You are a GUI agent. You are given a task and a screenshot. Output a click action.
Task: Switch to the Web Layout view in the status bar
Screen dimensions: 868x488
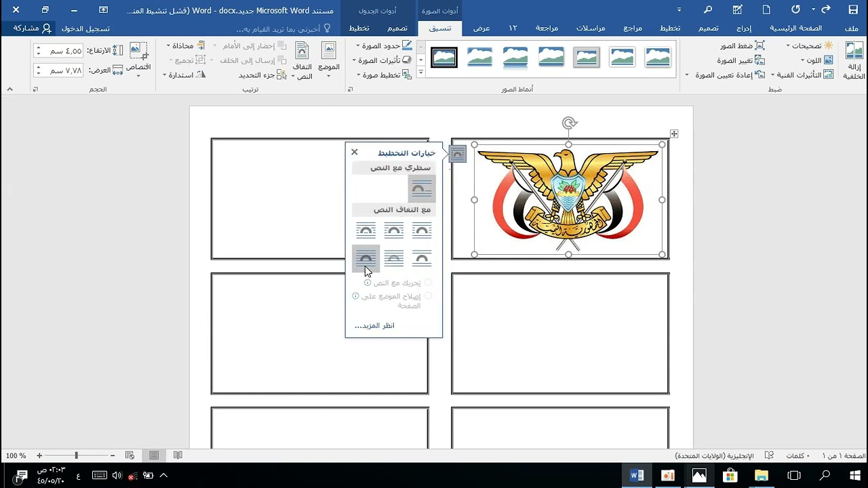tap(130, 455)
